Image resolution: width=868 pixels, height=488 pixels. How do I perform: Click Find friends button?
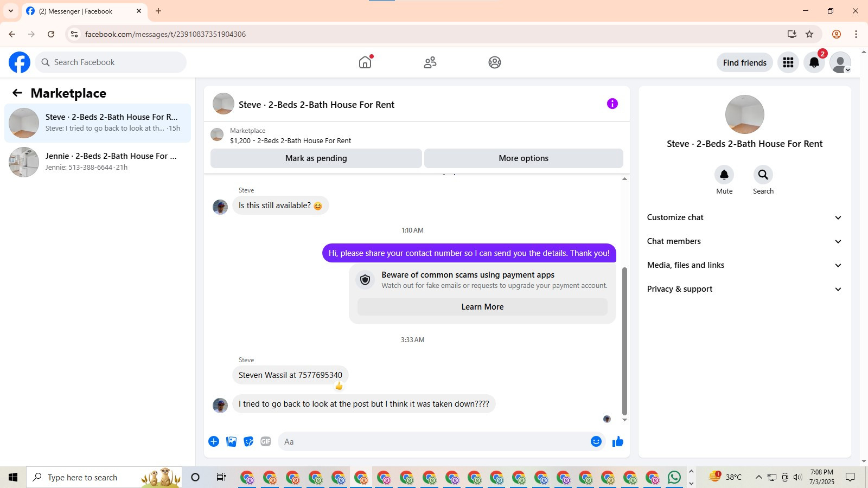tap(745, 62)
